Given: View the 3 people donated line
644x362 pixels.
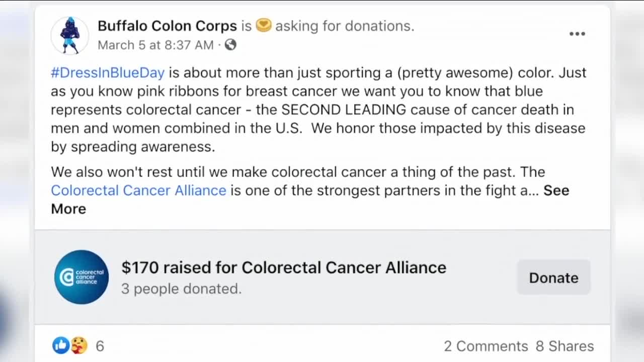Looking at the screenshot, I should [181, 289].
